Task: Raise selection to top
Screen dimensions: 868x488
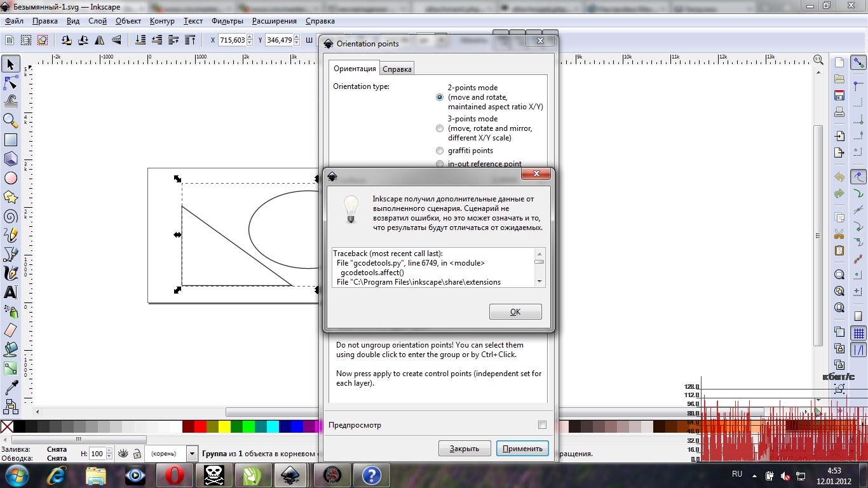Action: coord(189,40)
